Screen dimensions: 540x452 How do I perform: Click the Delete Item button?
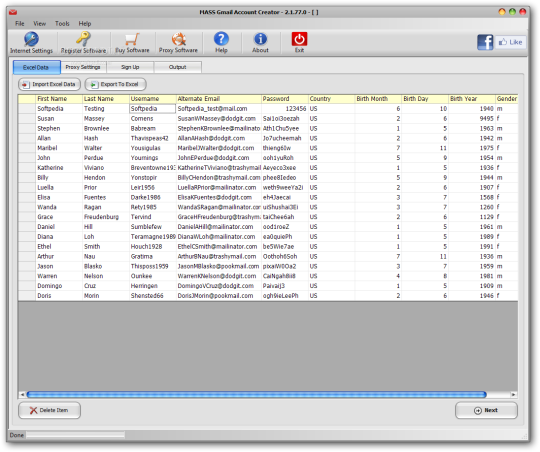pyautogui.click(x=49, y=410)
